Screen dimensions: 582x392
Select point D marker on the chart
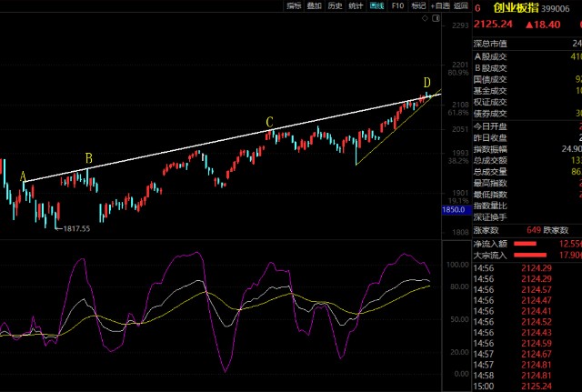tap(426, 84)
